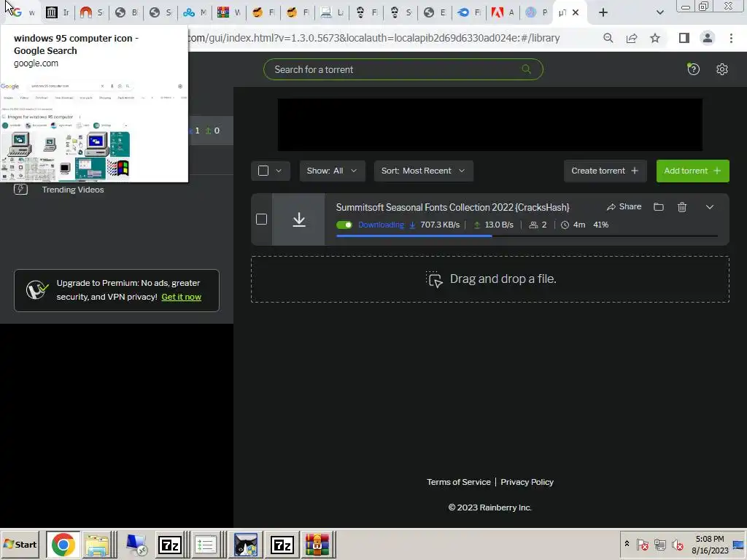Screen dimensions: 747x560
Task: Open the browser side panel icon
Action: pos(684,38)
